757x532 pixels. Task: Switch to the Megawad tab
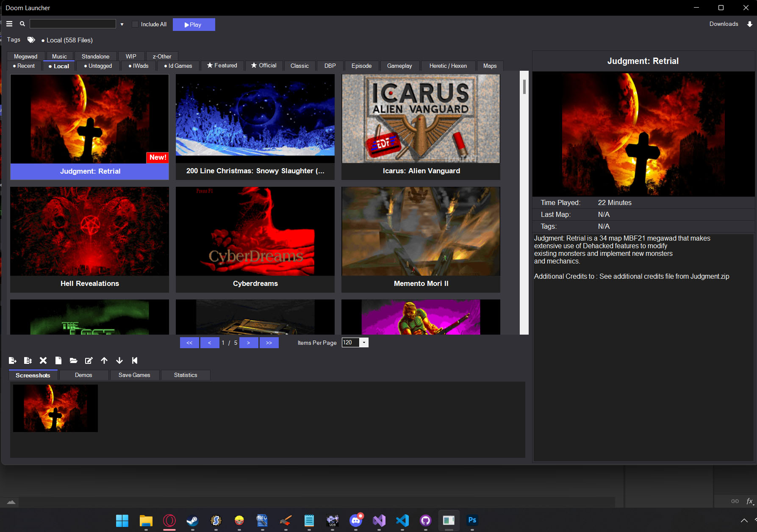[x=25, y=56]
